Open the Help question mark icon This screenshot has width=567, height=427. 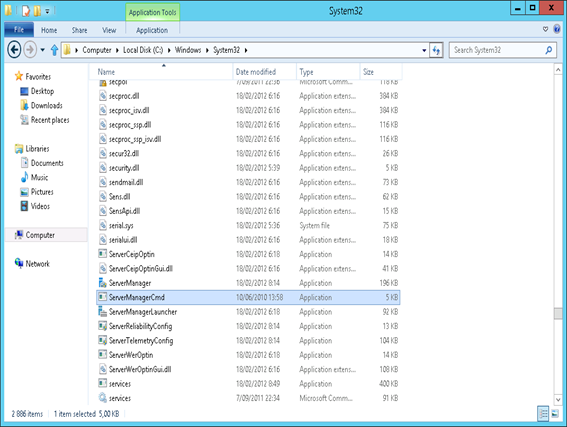point(557,29)
